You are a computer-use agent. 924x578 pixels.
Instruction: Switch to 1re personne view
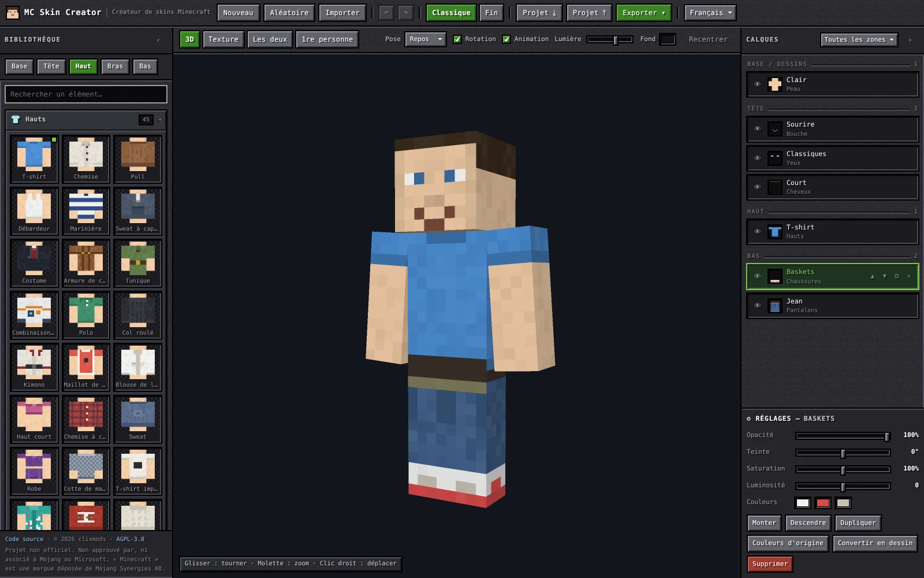point(327,39)
